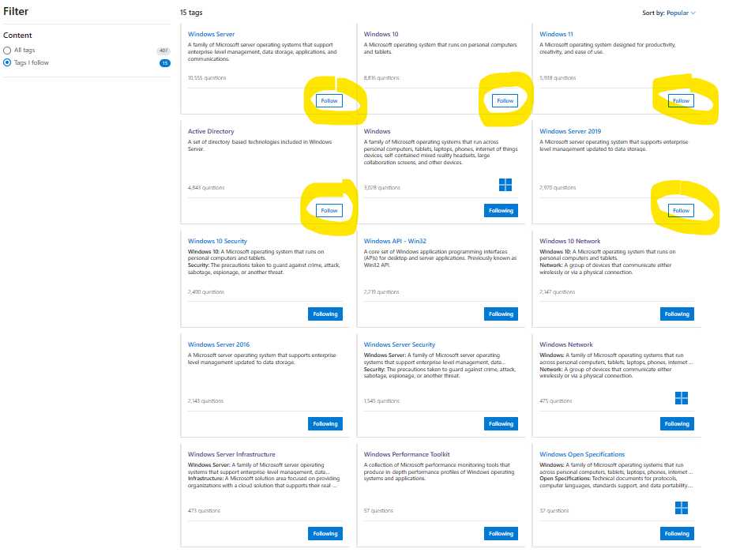The width and height of the screenshot is (740, 560).
Task: Unfollow the Windows tag via Following button
Action: [501, 211]
